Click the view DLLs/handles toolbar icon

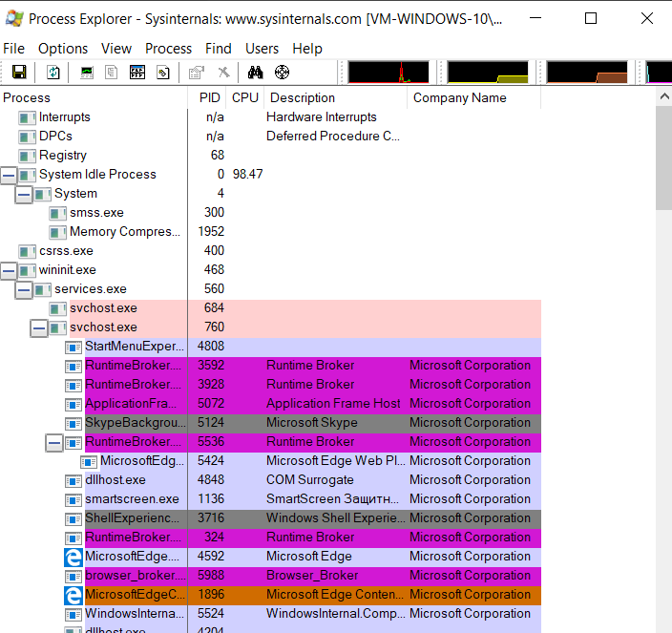coord(163,72)
